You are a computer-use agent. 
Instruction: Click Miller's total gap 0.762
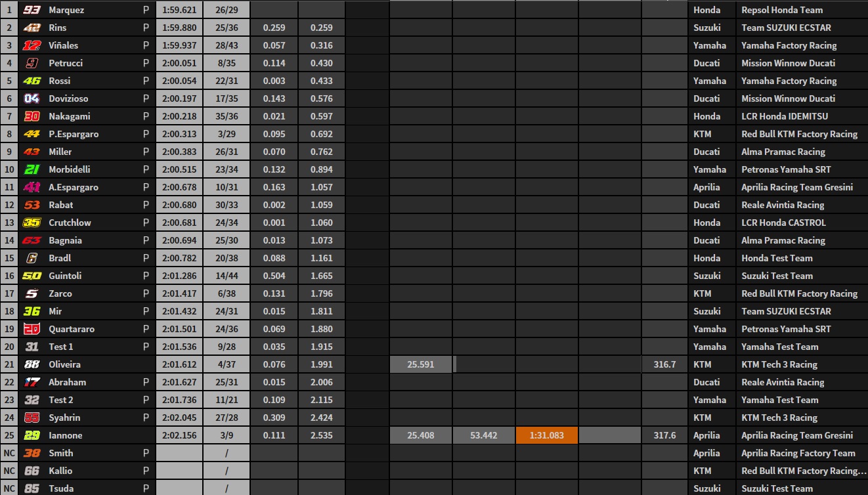click(322, 152)
